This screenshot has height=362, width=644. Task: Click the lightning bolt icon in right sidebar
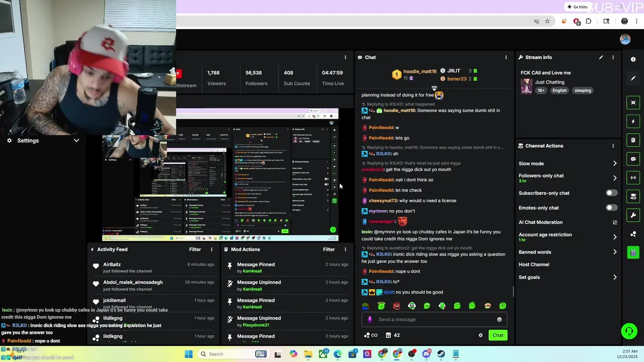[633, 121]
